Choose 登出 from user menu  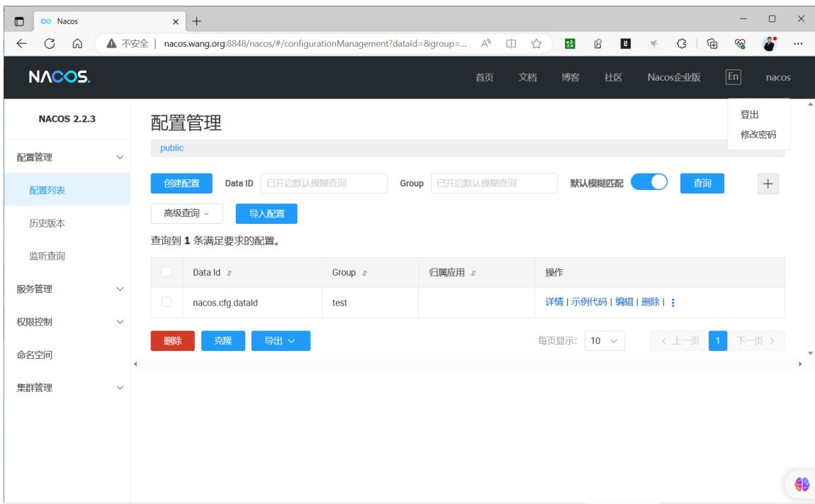[x=750, y=114]
